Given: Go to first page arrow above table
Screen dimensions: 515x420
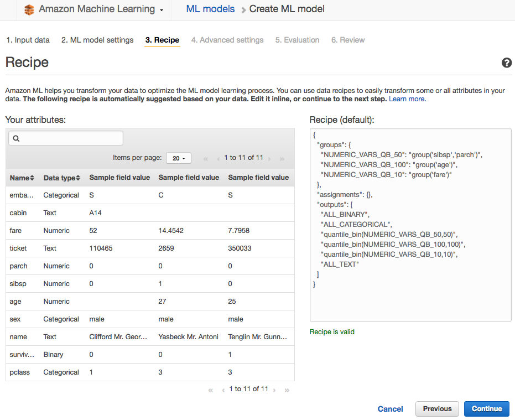Looking at the screenshot, I should point(206,159).
